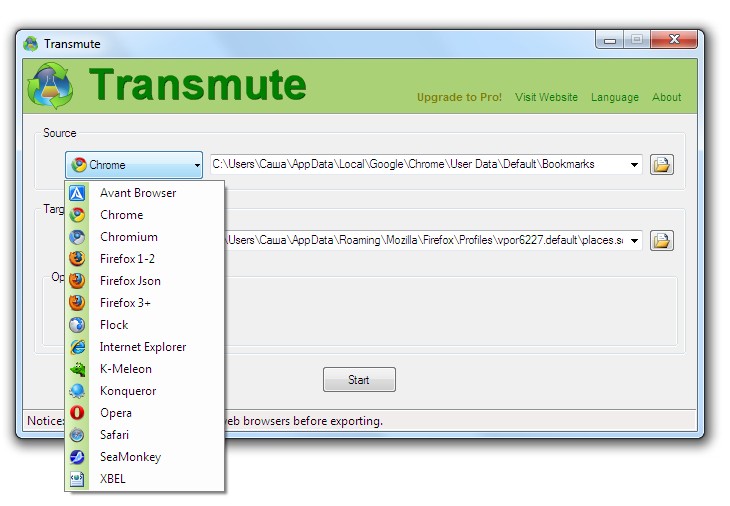730x506 pixels.
Task: Select Safari from the list
Action: tap(144, 435)
